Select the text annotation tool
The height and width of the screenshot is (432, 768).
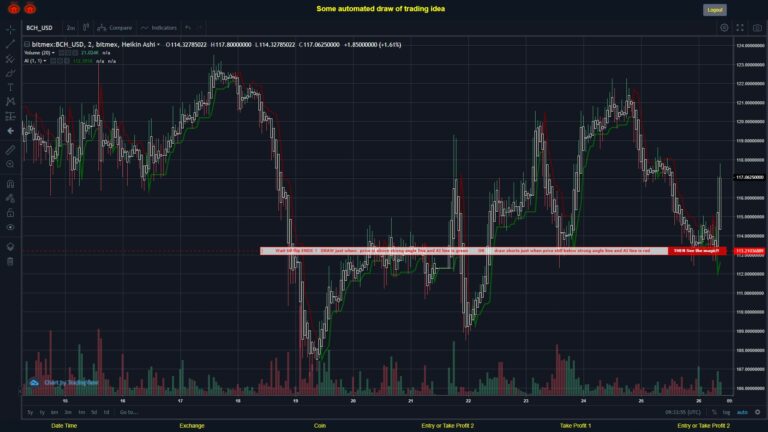[10, 88]
